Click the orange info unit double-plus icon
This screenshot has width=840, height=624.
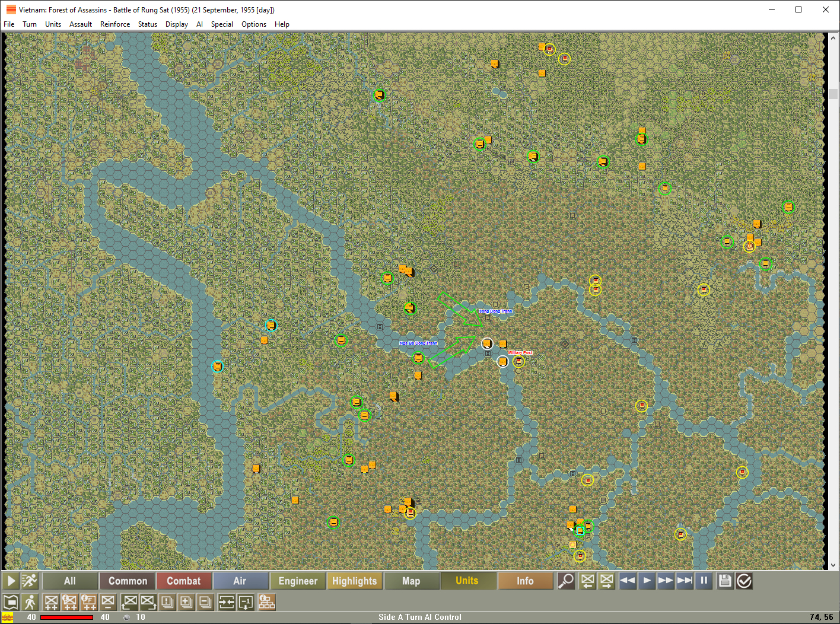coord(70,602)
